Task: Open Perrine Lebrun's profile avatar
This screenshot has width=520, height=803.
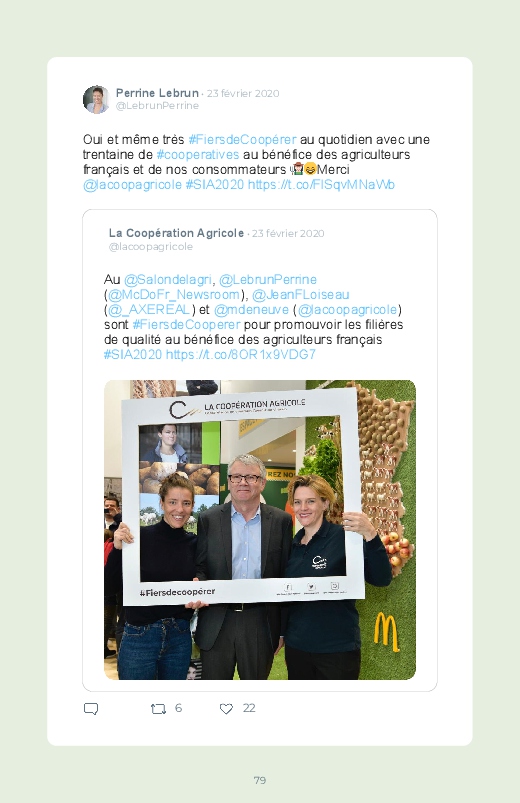Action: [96, 99]
